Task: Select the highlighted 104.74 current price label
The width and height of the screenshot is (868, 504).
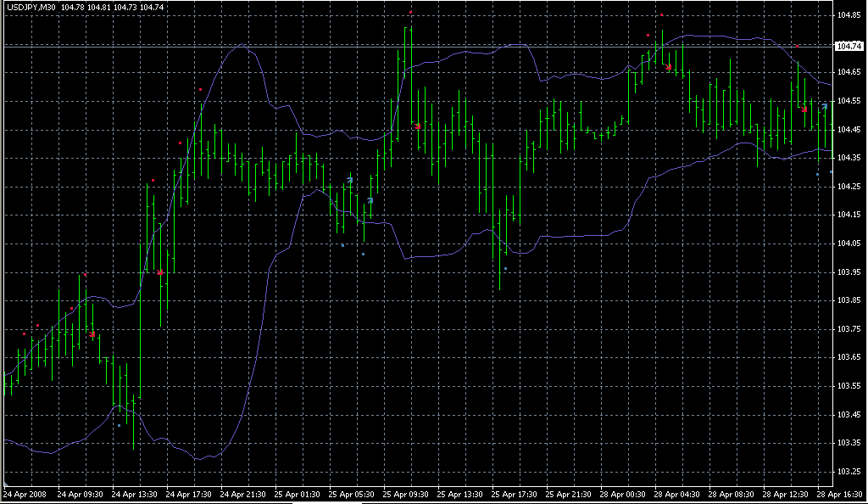Action: (849, 47)
